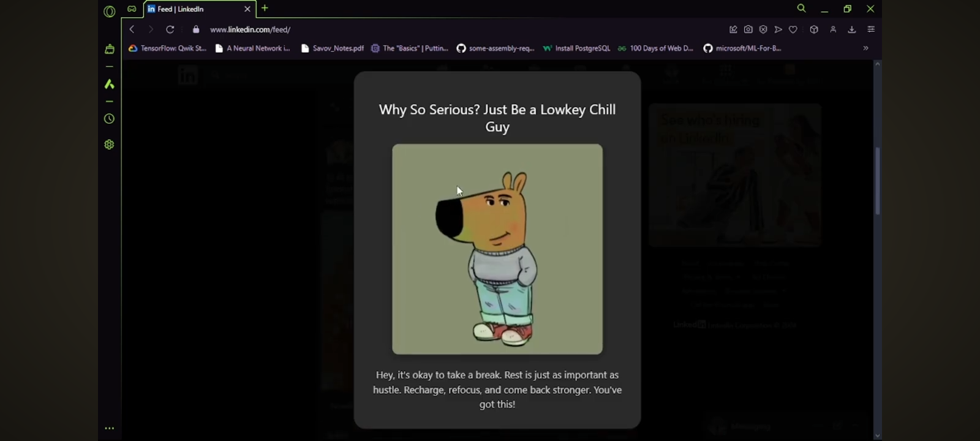
Task: Click the scrollbar up arrow
Action: pyautogui.click(x=878, y=64)
